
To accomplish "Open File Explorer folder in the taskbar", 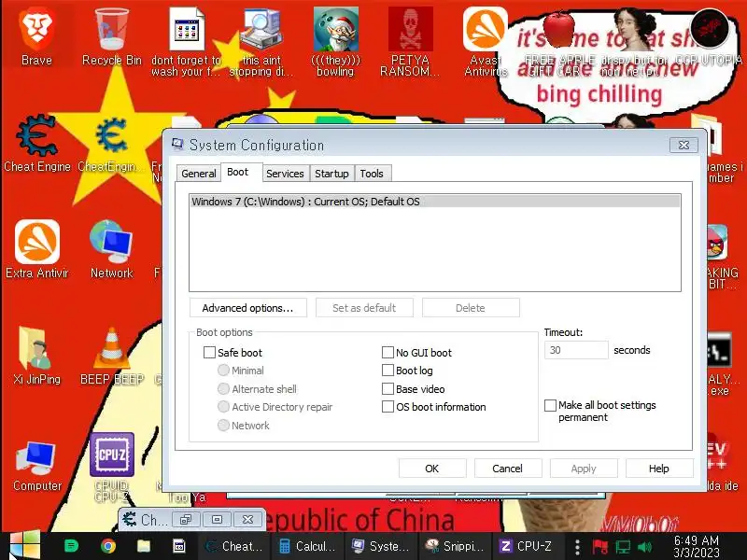I will tap(144, 546).
